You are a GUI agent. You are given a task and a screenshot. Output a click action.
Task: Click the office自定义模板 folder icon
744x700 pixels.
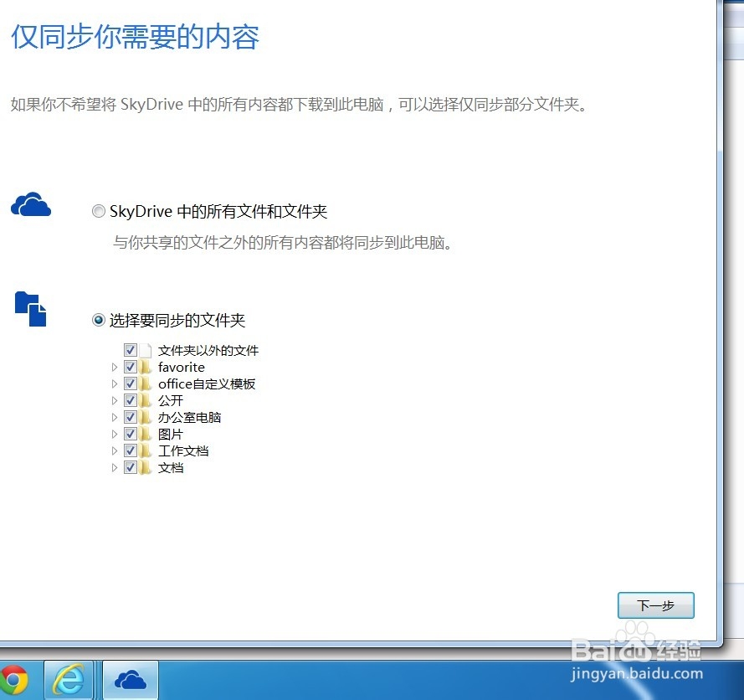[x=146, y=383]
